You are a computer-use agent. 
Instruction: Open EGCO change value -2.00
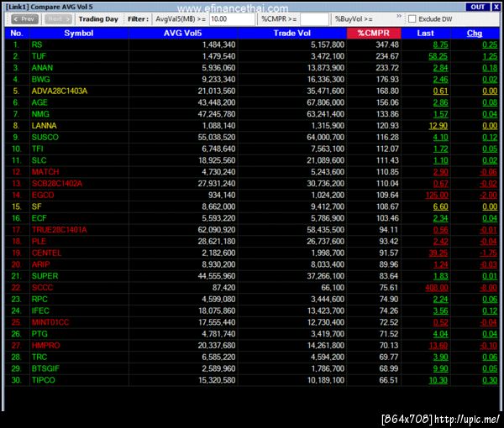click(488, 195)
